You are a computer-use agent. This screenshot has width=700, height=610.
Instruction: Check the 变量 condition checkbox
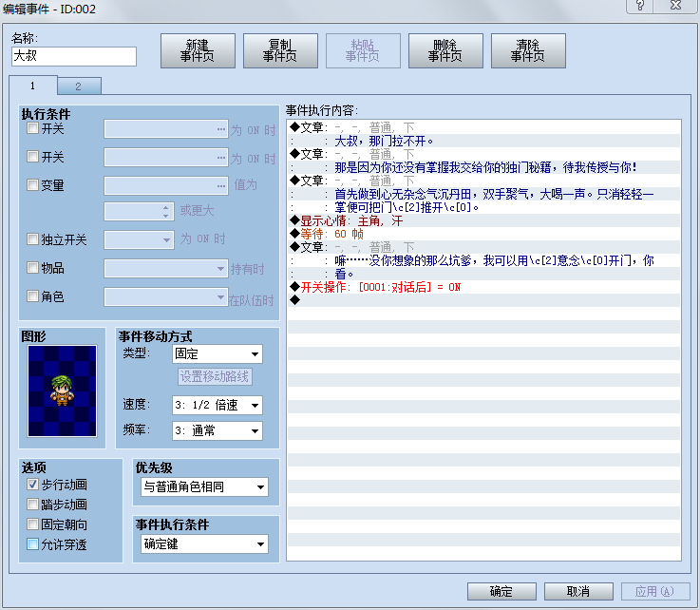[x=32, y=185]
